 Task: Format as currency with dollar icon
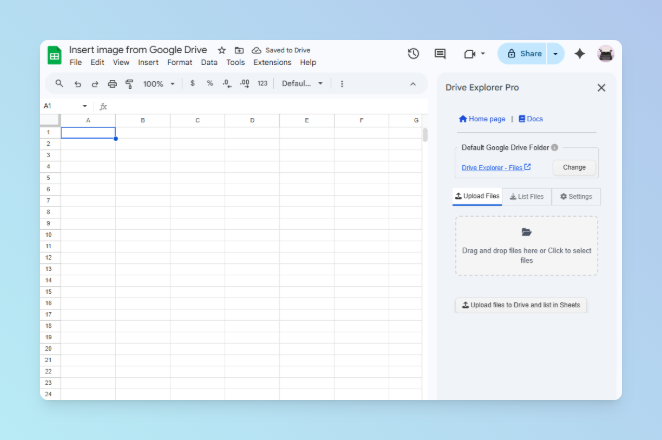pyautogui.click(x=193, y=83)
